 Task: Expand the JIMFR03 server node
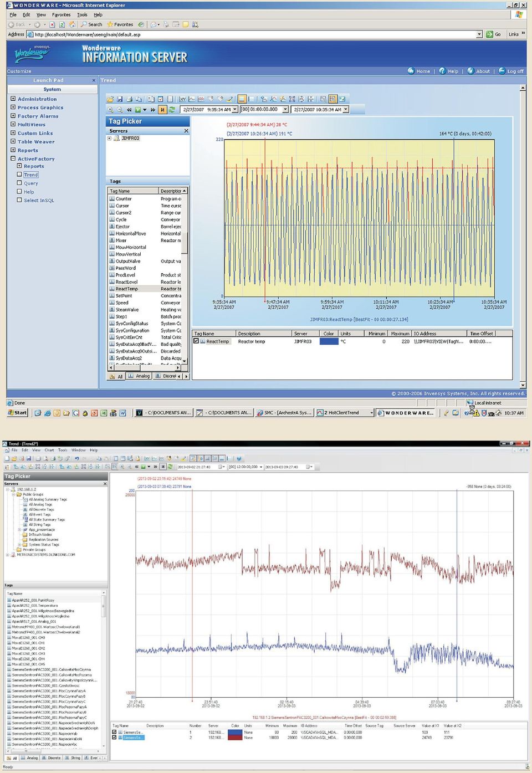coord(109,138)
